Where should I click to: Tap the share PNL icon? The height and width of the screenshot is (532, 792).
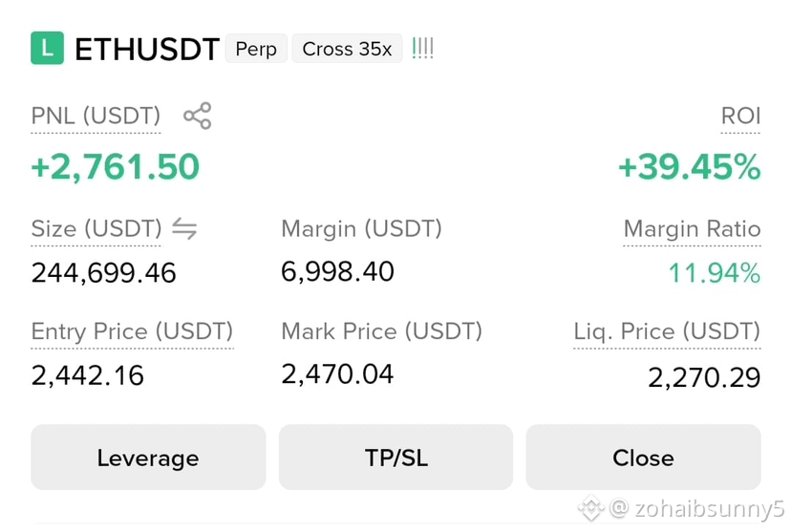[x=198, y=116]
